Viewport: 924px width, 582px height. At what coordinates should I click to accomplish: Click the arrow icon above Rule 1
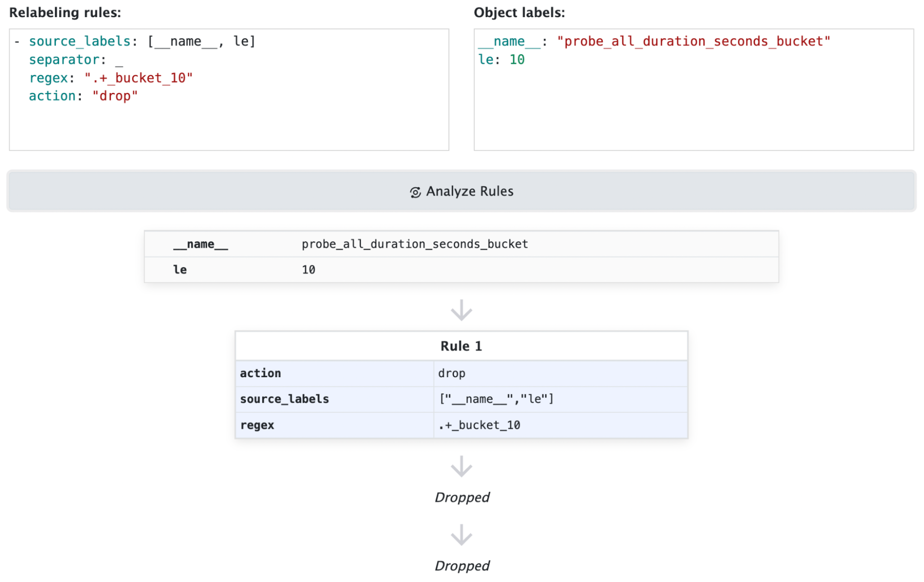[x=461, y=310]
